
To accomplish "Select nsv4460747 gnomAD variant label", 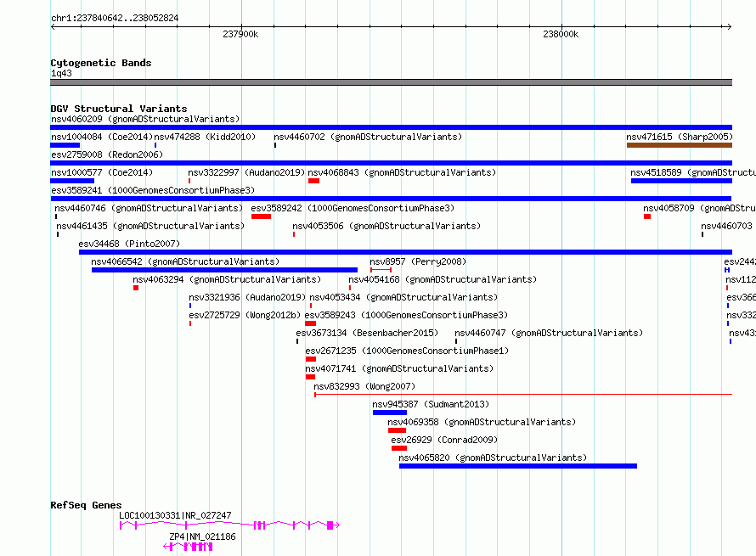I will pyautogui.click(x=549, y=333).
